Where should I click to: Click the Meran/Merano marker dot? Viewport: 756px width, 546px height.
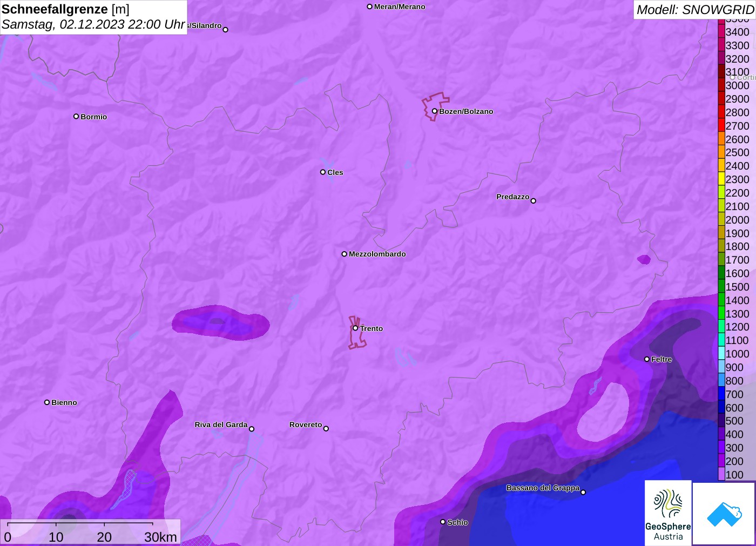[x=370, y=6]
